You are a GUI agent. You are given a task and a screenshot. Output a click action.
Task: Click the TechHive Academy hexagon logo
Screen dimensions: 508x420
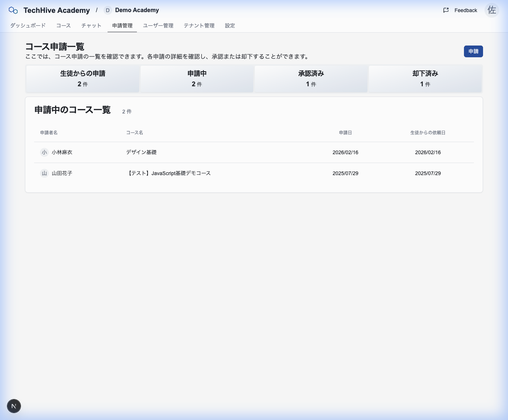click(x=13, y=10)
